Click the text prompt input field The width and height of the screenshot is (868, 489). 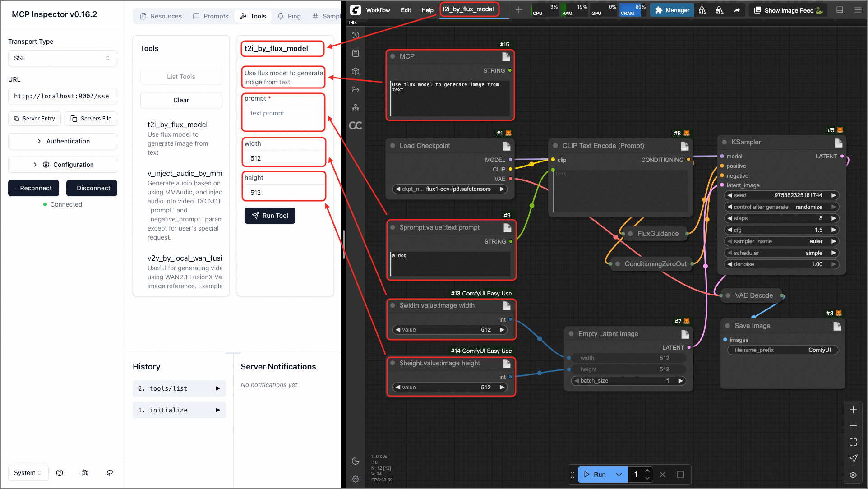[284, 117]
